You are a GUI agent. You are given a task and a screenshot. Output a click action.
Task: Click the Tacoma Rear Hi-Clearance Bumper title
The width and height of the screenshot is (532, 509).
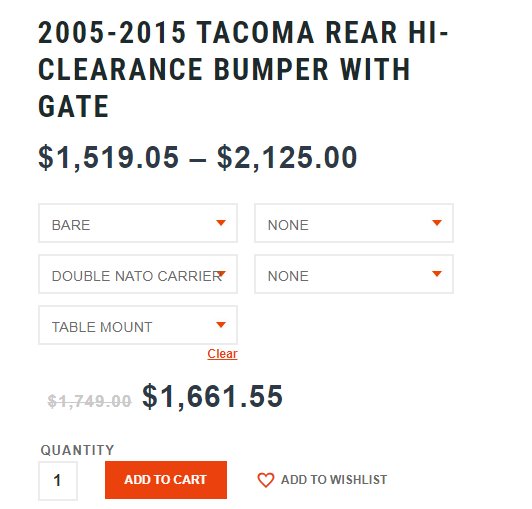tap(243, 69)
